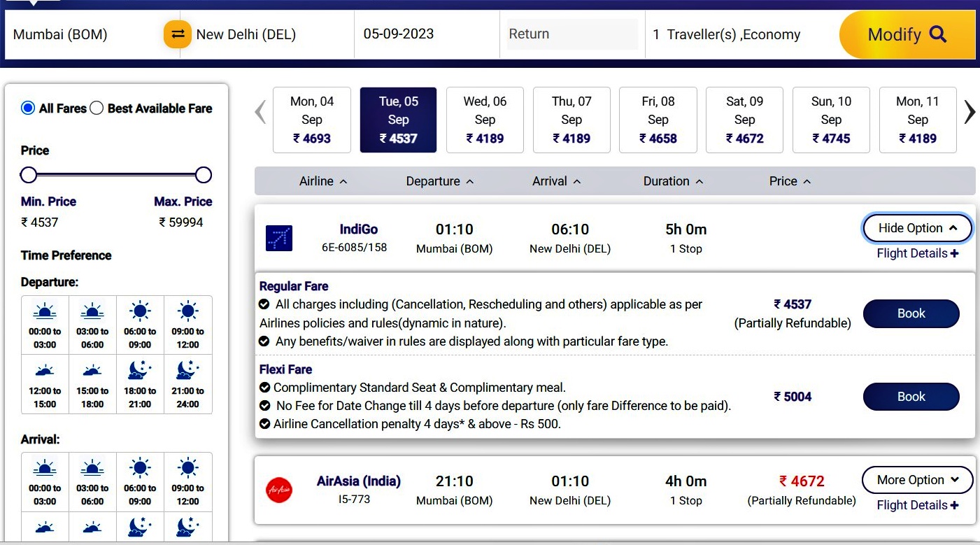This screenshot has width=980, height=545.
Task: Click the IndiGo airline logo
Action: click(x=279, y=239)
